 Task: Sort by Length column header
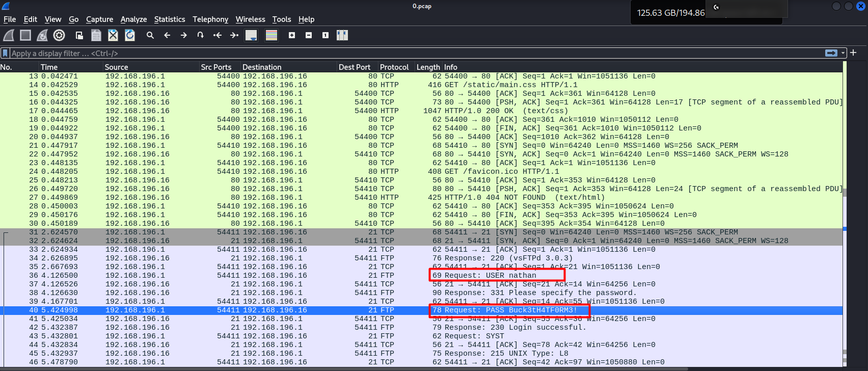[428, 67]
